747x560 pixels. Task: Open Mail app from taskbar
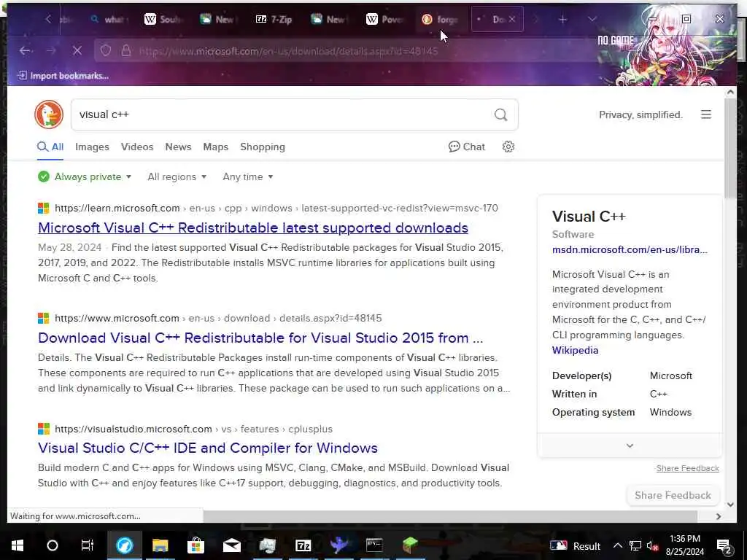(231, 545)
